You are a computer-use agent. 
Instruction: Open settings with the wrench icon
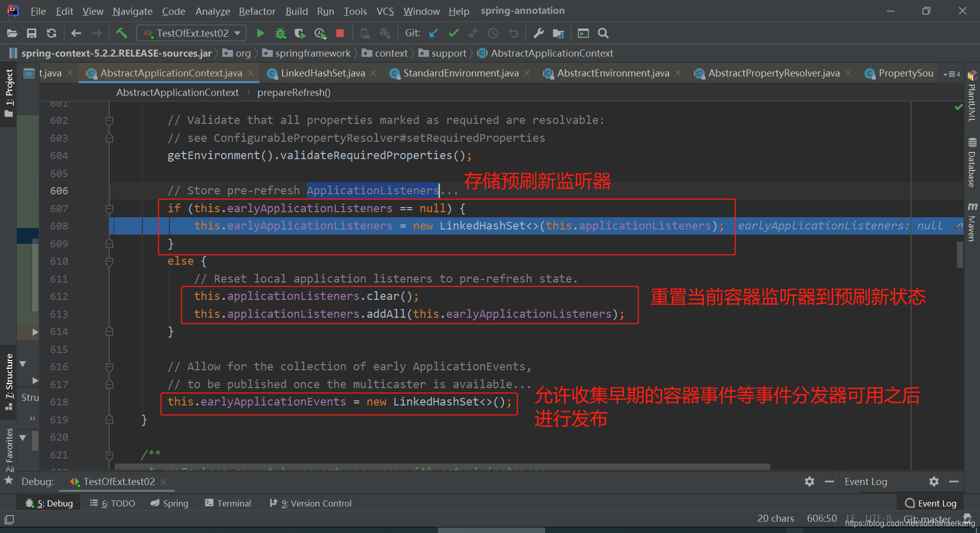[538, 33]
